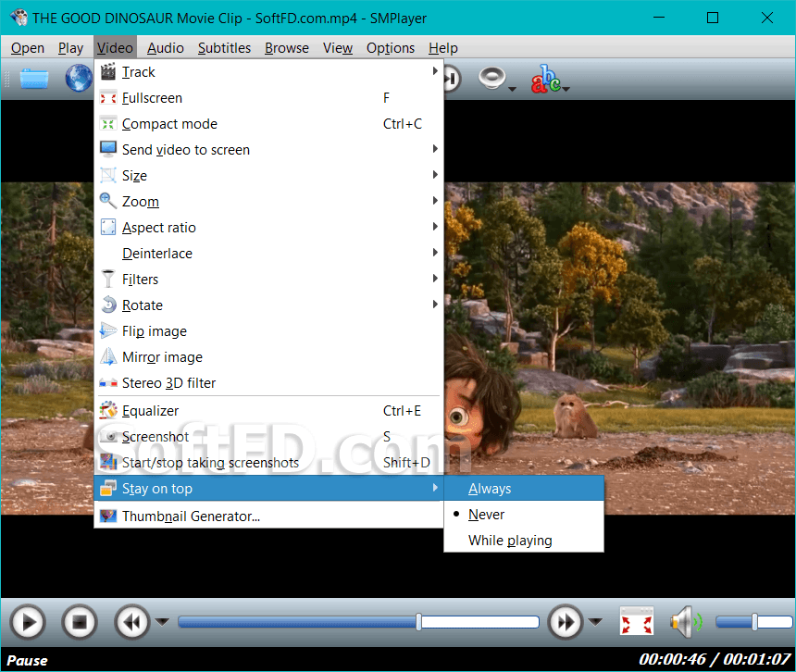Select While playing stay on top option

click(524, 540)
